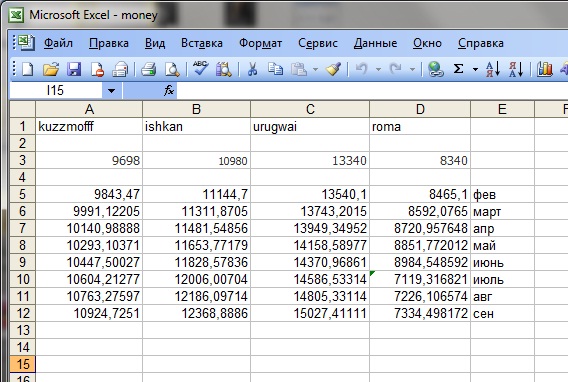Select column E header

tap(502, 109)
